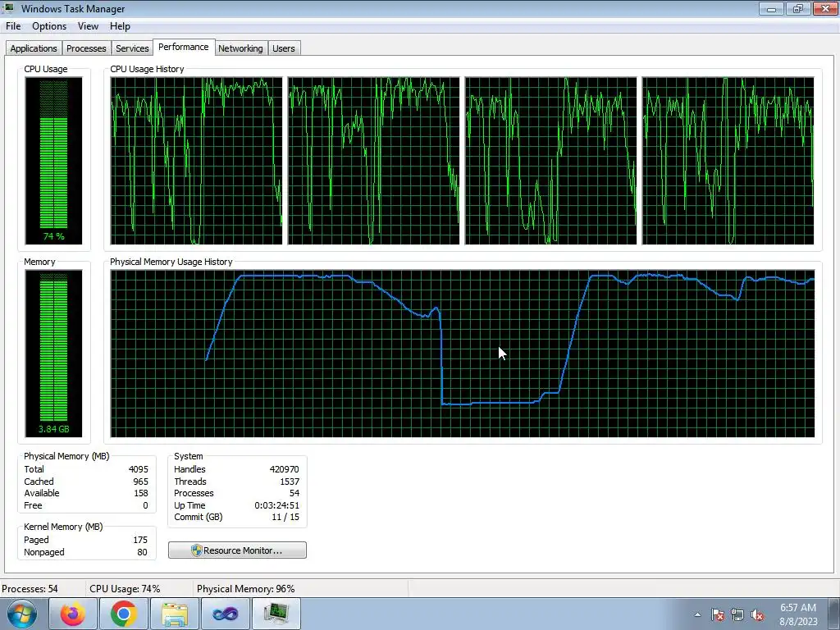
Task: Click the Nonpaged kernel memory value 80
Action: [142, 552]
